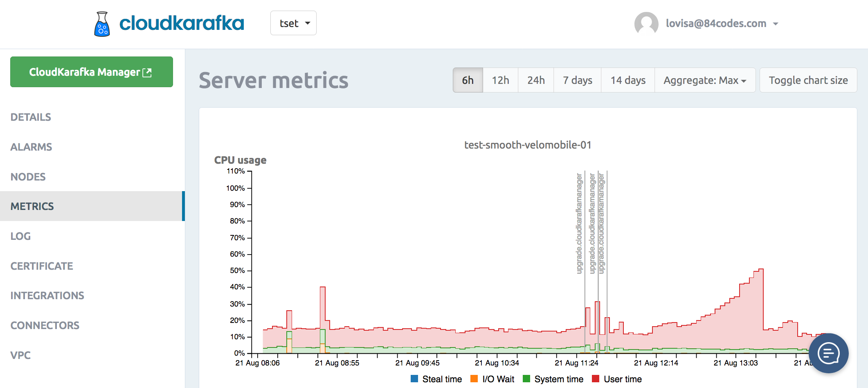Open INTEGRATIONS in sidebar
The height and width of the screenshot is (388, 868).
click(47, 296)
